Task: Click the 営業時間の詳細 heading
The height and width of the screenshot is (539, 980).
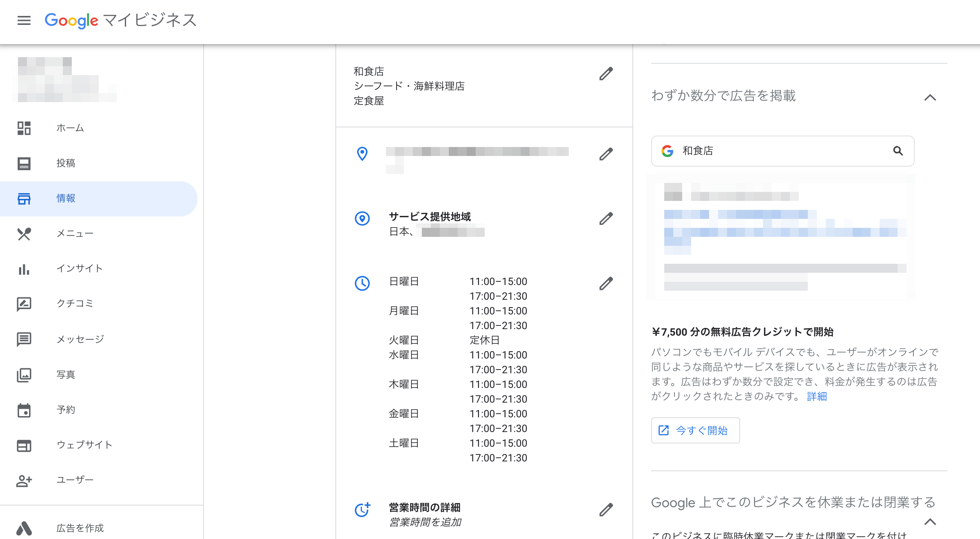Action: coord(425,508)
